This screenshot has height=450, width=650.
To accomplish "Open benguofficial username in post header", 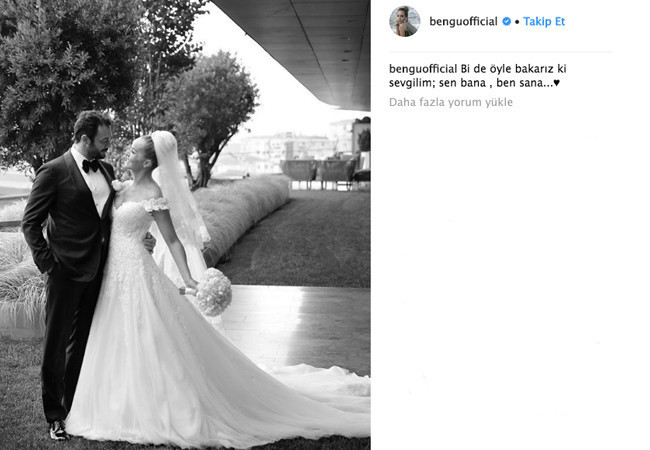I will [x=463, y=22].
